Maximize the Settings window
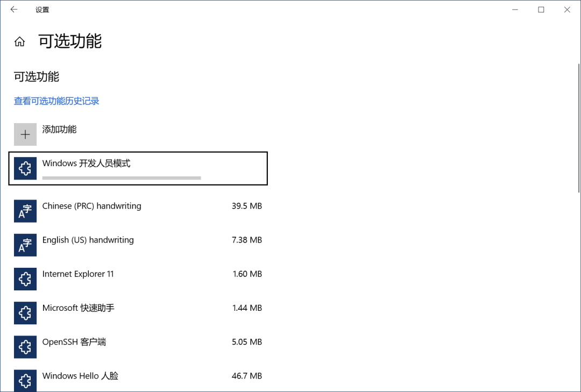 click(x=541, y=10)
